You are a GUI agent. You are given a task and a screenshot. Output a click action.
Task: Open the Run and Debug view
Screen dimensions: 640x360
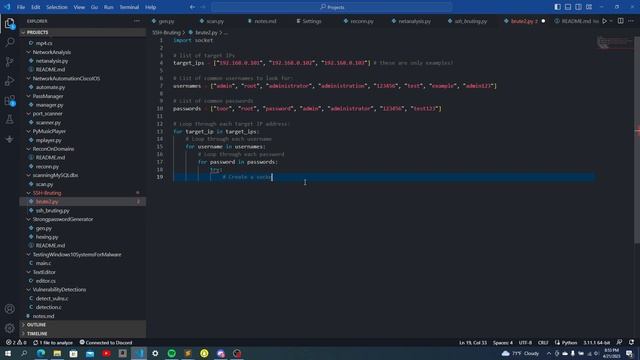[x=10, y=81]
